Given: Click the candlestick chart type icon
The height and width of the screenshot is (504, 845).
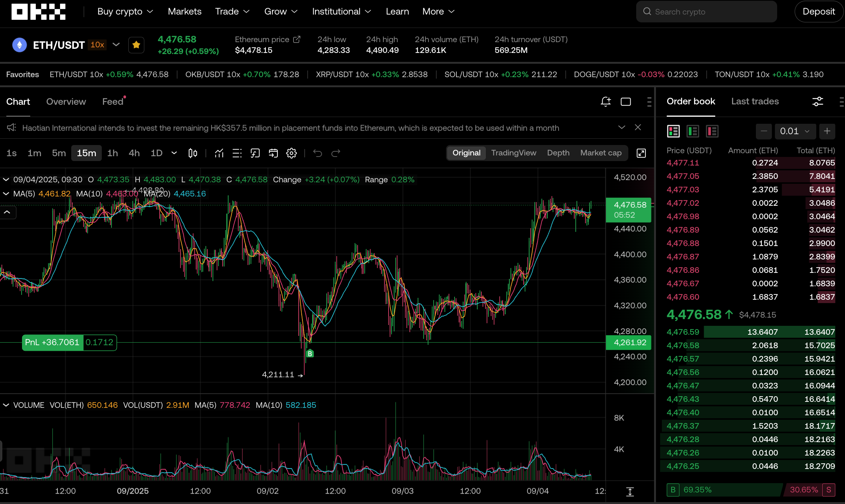Looking at the screenshot, I should pyautogui.click(x=192, y=153).
